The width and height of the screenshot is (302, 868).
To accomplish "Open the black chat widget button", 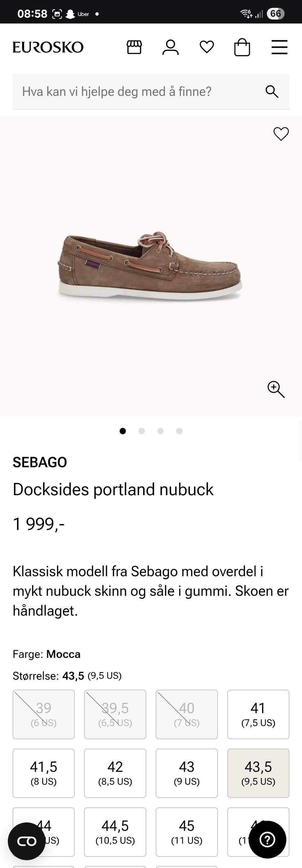I will click(x=27, y=841).
